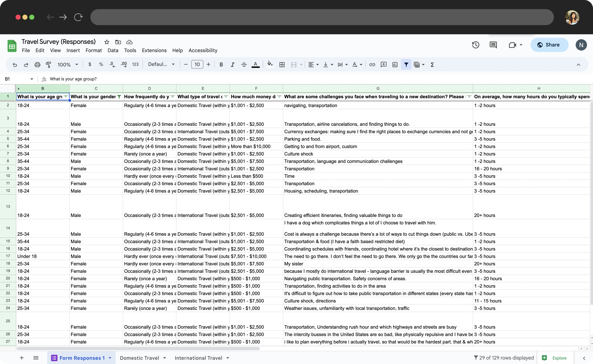
Task: Open the Format menu
Action: 93,50
